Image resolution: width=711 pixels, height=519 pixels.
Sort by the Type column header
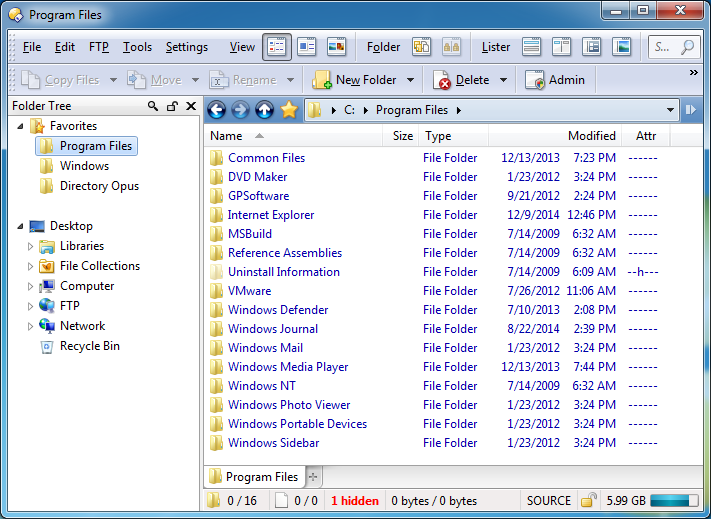(454, 136)
